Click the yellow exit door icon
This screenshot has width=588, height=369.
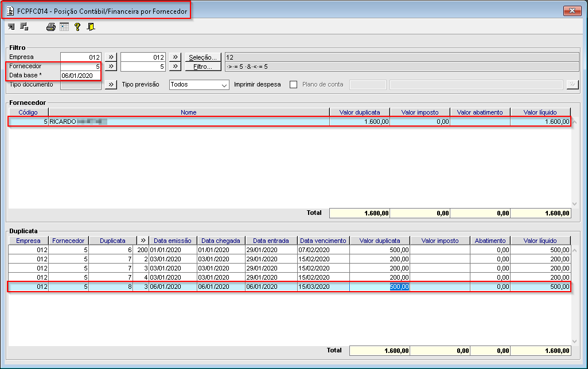pos(91,27)
